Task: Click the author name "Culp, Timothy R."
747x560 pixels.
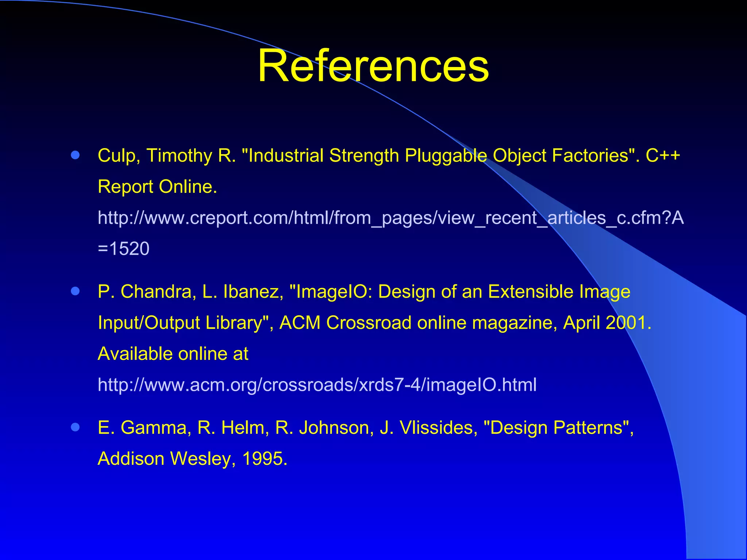Action: pos(167,156)
